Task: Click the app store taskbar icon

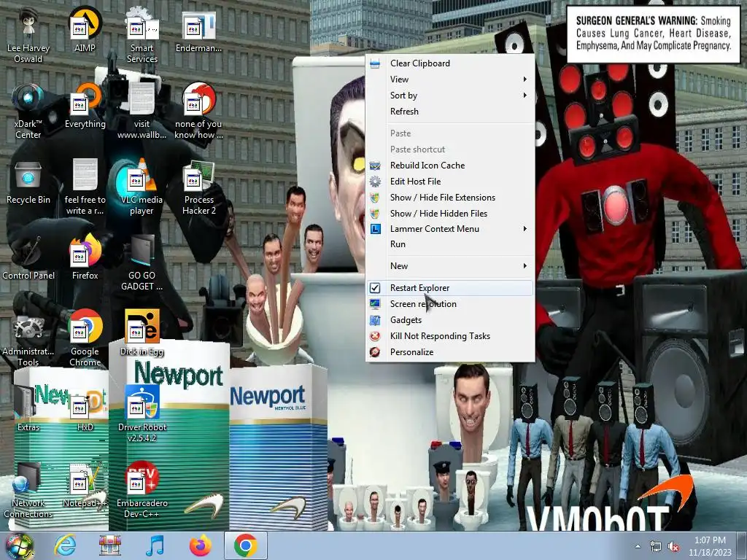Action: [110, 545]
